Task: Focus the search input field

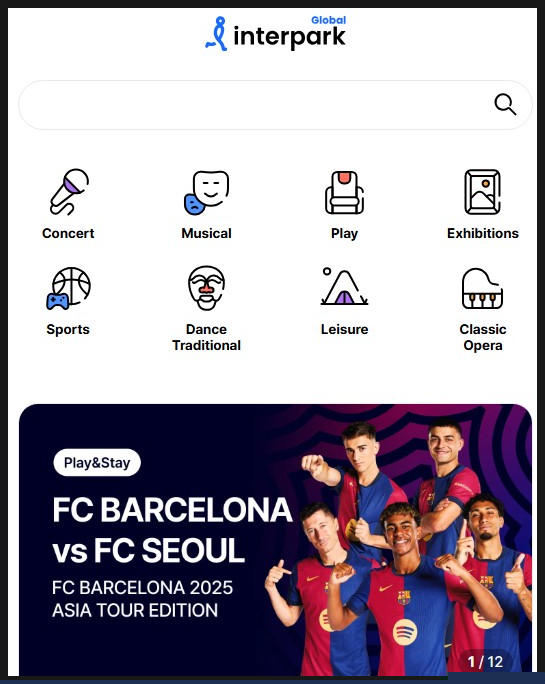Action: [x=275, y=105]
